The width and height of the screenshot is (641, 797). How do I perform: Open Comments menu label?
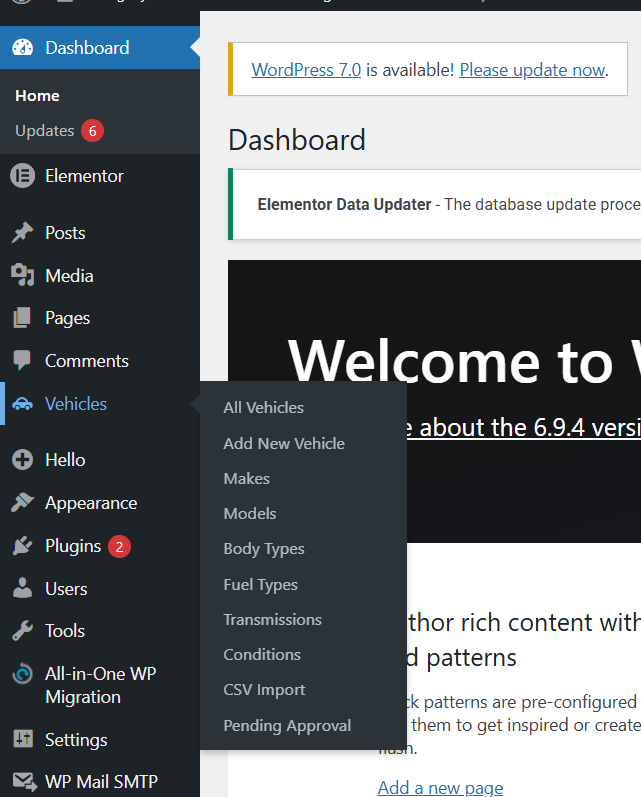(87, 361)
